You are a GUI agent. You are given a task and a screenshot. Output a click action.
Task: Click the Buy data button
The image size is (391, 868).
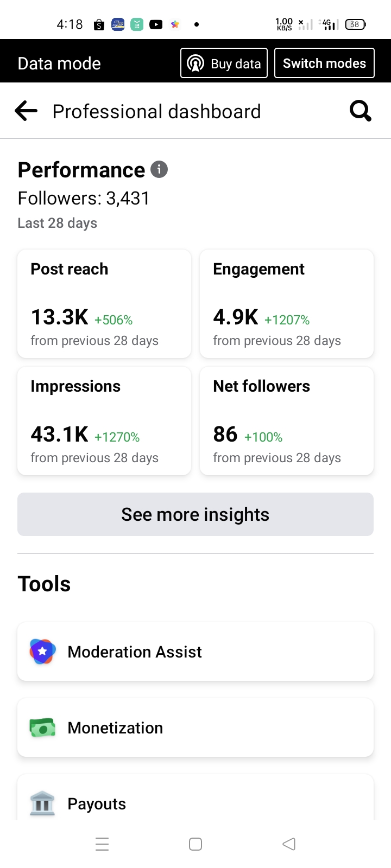(x=224, y=63)
